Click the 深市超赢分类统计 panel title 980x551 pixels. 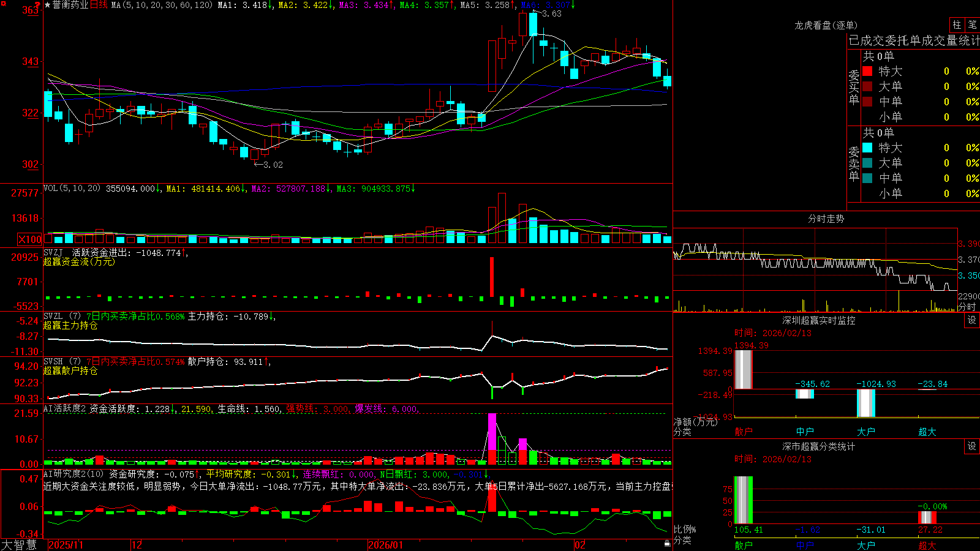pyautogui.click(x=819, y=446)
